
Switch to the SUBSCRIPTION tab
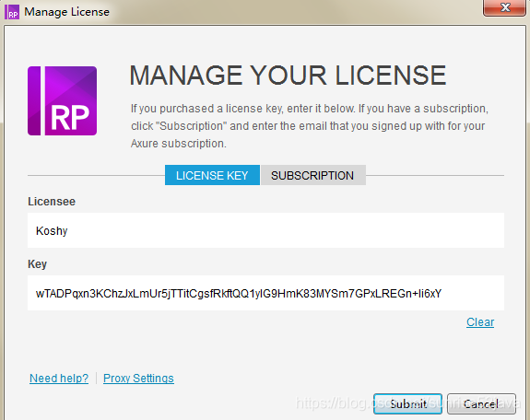click(313, 175)
